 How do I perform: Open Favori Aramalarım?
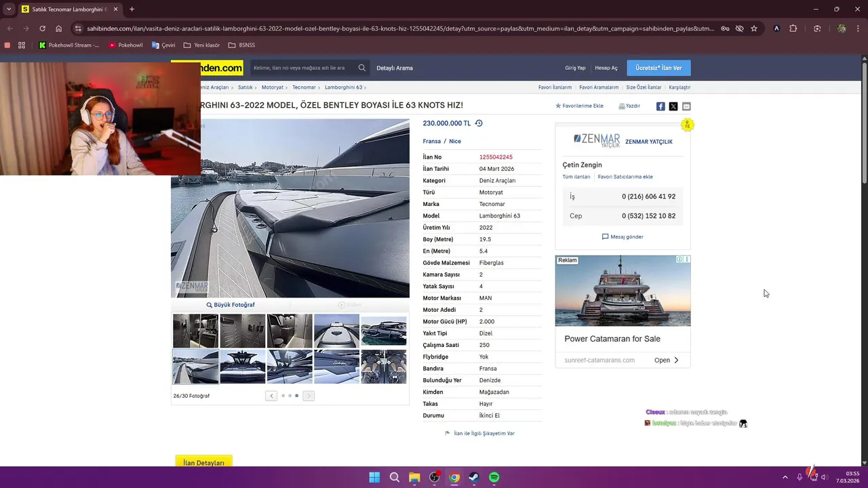point(599,87)
